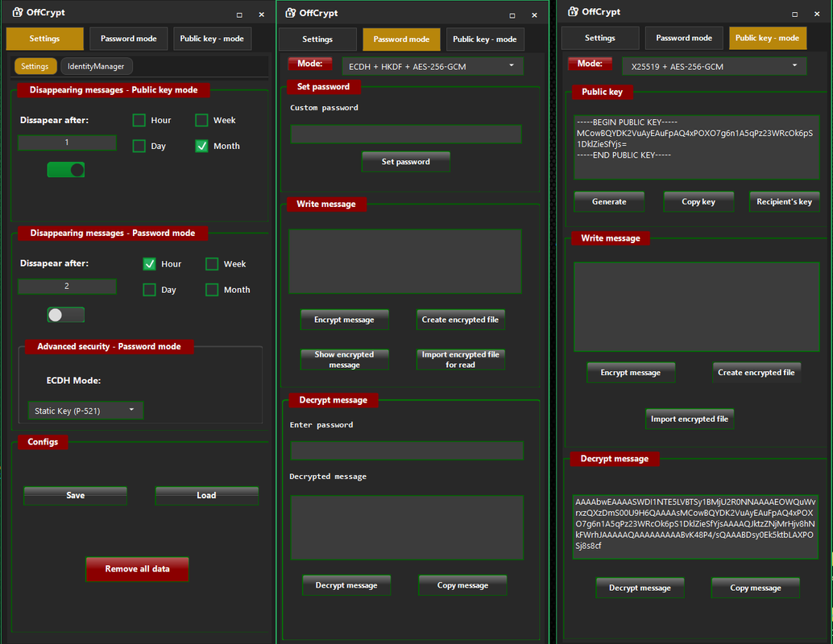This screenshot has width=833, height=644.
Task: Enable the Password mode disappearing messages switch
Action: pyautogui.click(x=66, y=315)
